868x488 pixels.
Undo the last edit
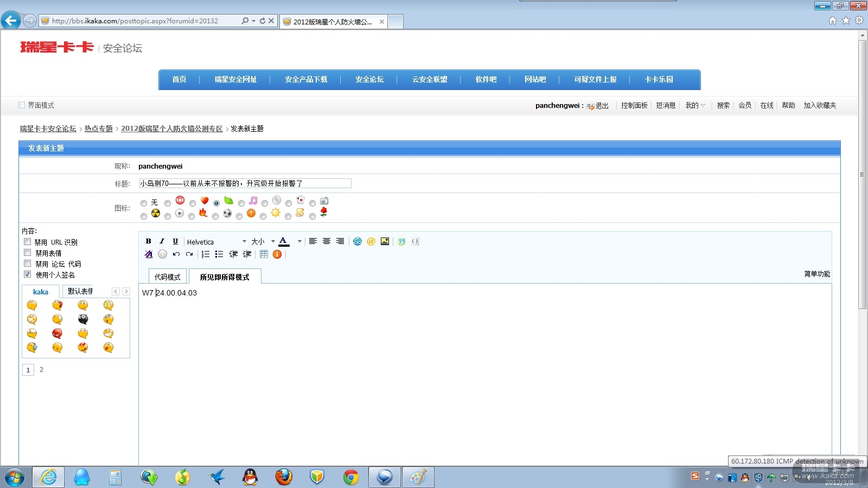(x=176, y=254)
